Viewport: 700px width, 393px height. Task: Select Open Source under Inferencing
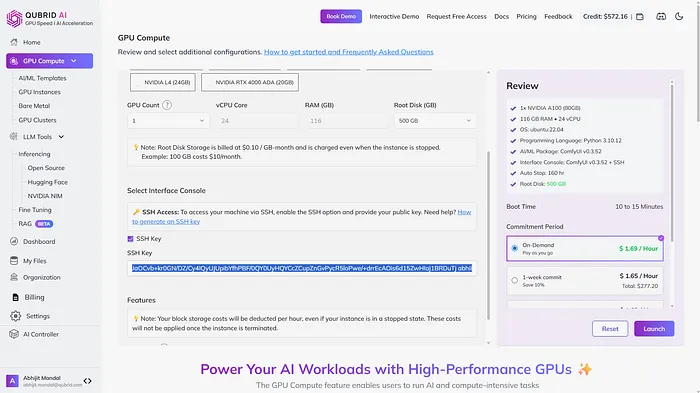point(46,168)
